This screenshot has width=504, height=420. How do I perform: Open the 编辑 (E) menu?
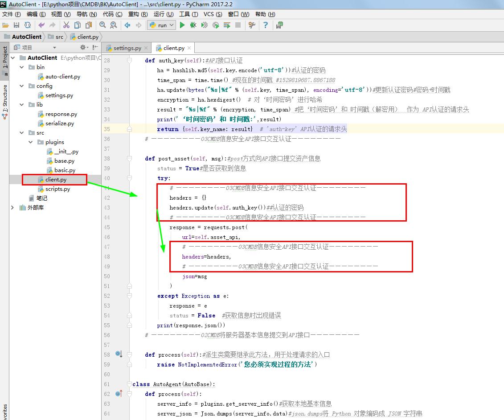[x=36, y=14]
